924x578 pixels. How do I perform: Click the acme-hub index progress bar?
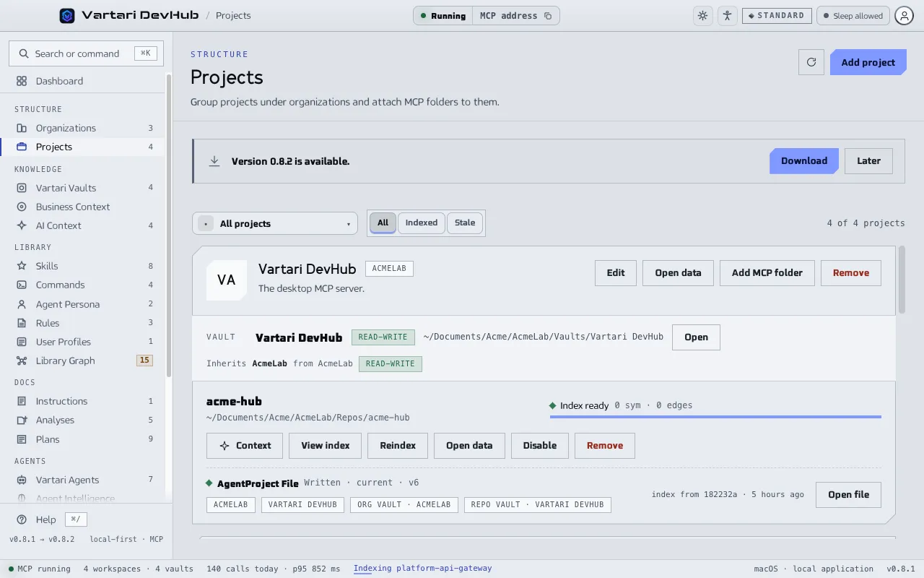[x=715, y=417]
